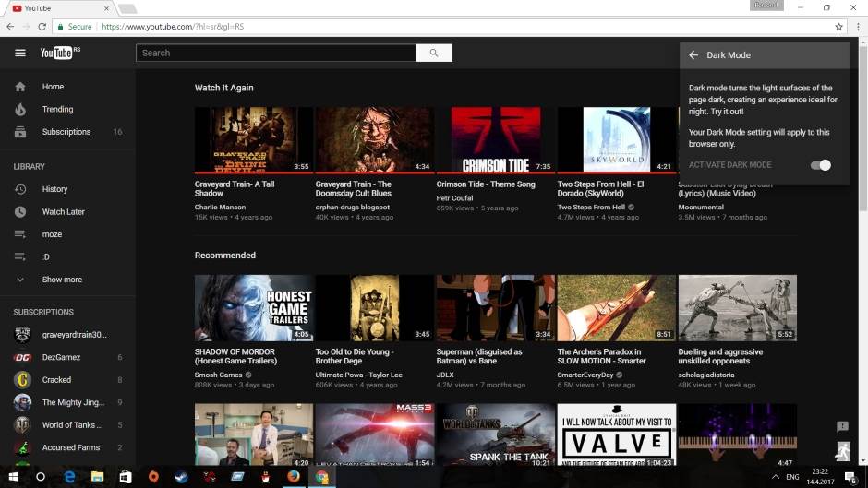Open the hamburger guide menu
The image size is (868, 488).
click(20, 54)
